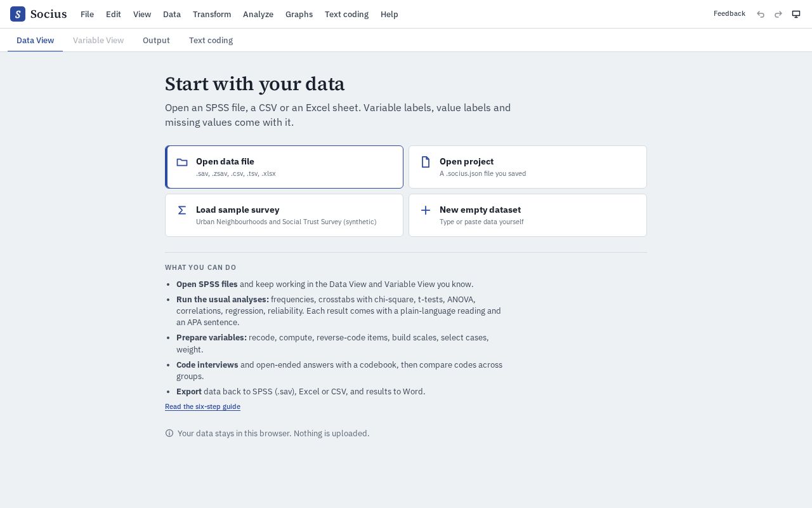The image size is (812, 508).
Task: Click the redo arrow icon
Action: 778,14
